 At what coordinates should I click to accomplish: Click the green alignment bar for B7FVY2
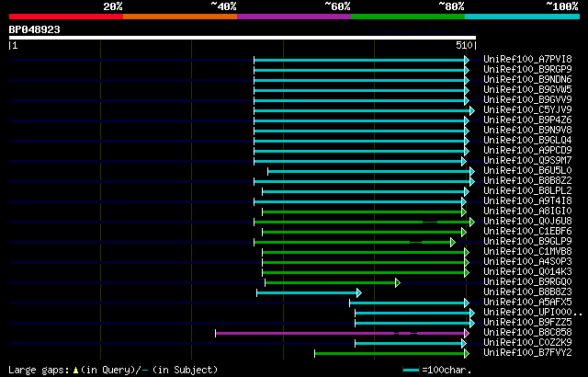coord(392,353)
